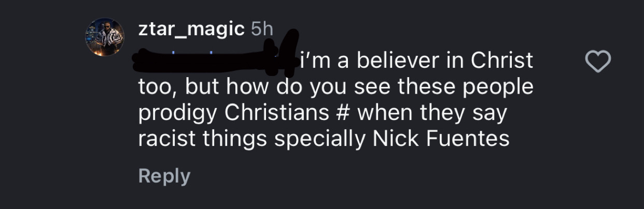Click the 5h timestamp
The height and width of the screenshot is (209, 644).
tap(261, 29)
